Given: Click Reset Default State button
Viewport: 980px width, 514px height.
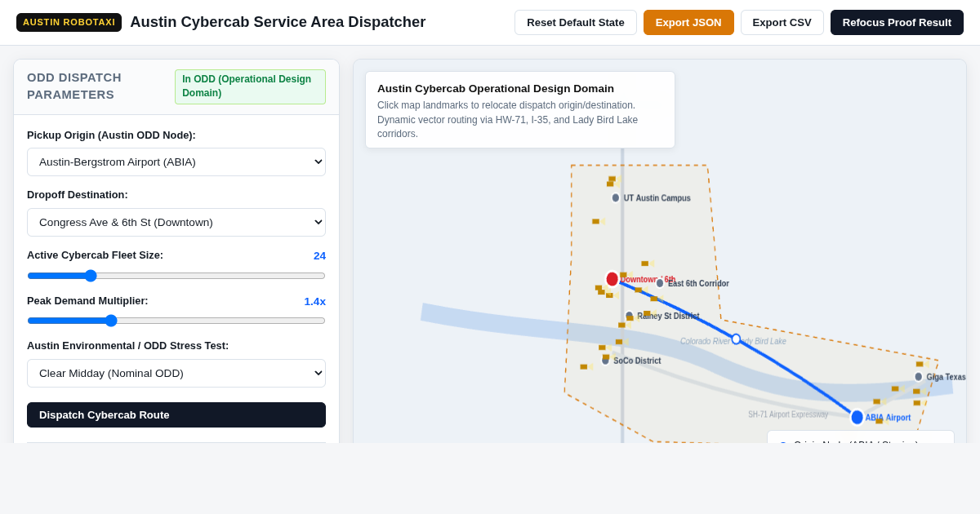Looking at the screenshot, I should (x=576, y=22).
